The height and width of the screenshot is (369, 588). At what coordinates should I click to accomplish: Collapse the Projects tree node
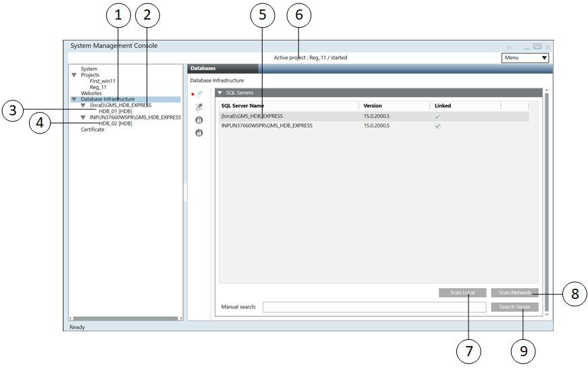pyautogui.click(x=74, y=75)
